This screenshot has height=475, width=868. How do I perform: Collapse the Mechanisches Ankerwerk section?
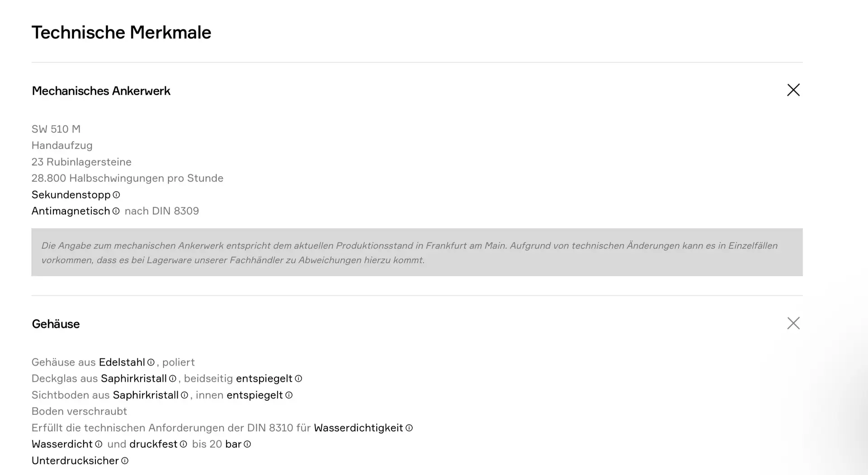793,90
